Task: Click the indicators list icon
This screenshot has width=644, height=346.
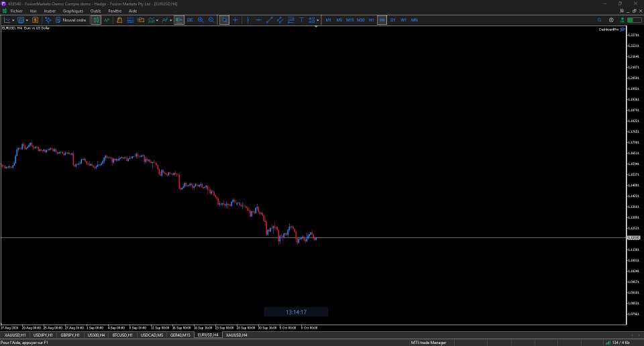Action: (x=151, y=19)
